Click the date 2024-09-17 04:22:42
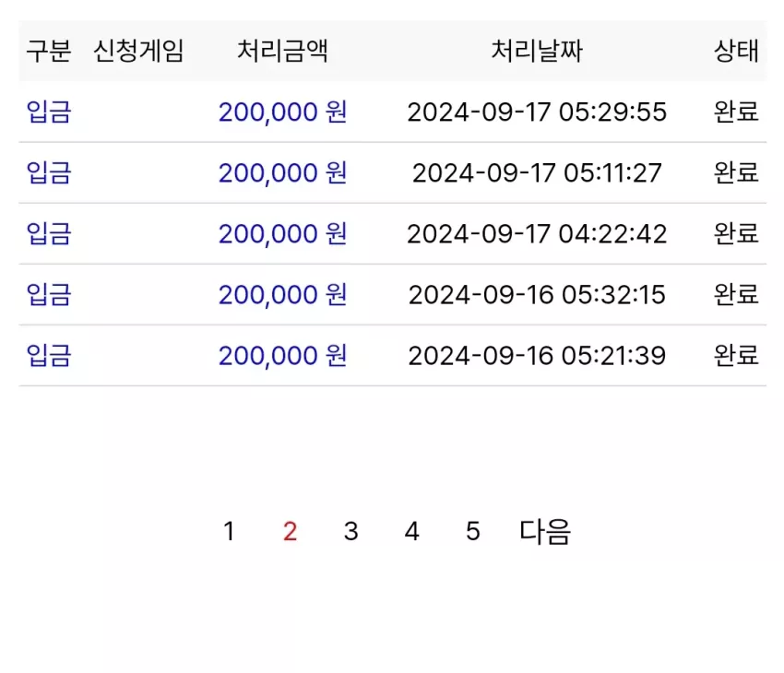Viewport: 784px width, 673px height. pyautogui.click(x=537, y=234)
